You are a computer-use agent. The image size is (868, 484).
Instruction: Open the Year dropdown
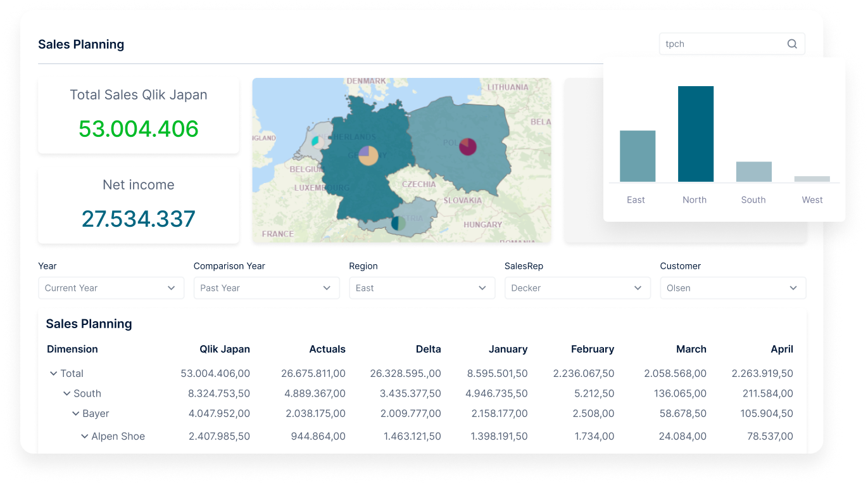click(111, 288)
